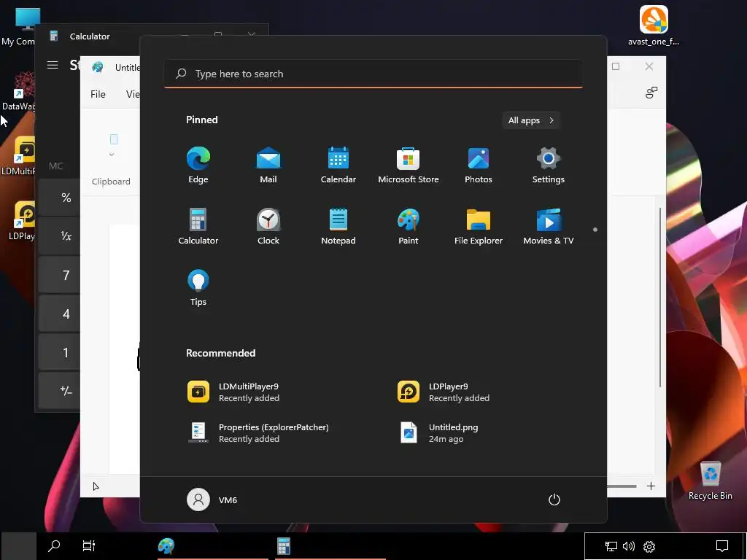Select the avast_one_f... desktop icon

[654, 26]
